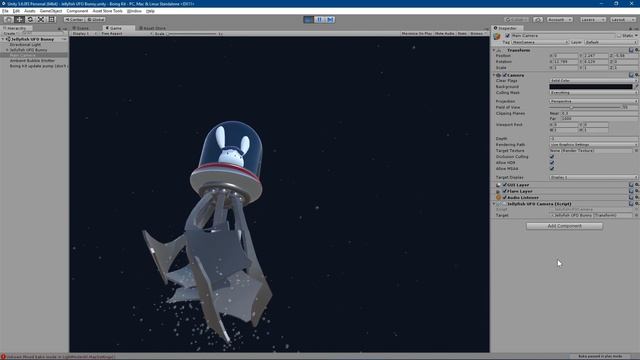The width and height of the screenshot is (640, 360).
Task: Open the Target Display dropdown in Inspector
Action: coord(593,178)
